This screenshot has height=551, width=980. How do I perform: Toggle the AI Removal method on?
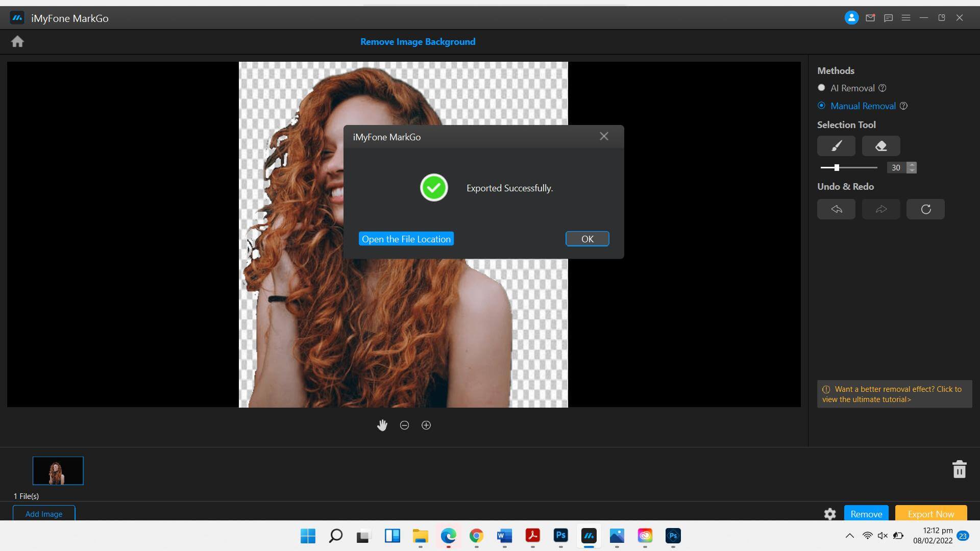point(822,87)
